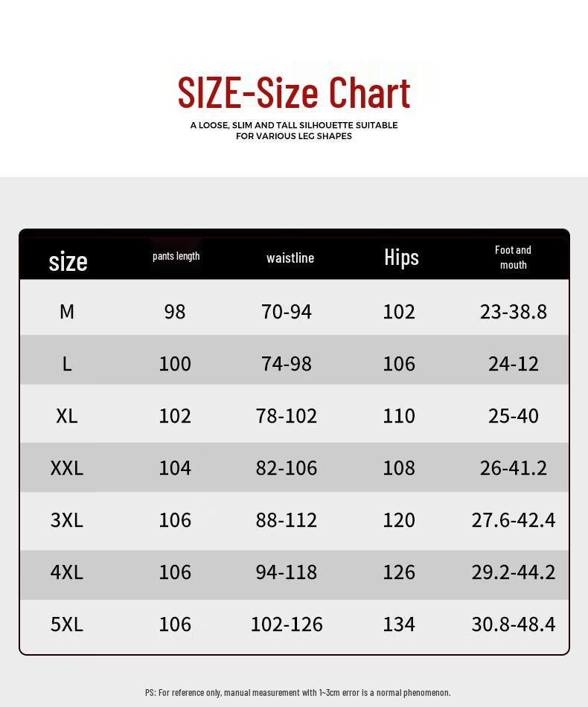Click the 5XL size row label
588x707 pixels.
(x=67, y=624)
